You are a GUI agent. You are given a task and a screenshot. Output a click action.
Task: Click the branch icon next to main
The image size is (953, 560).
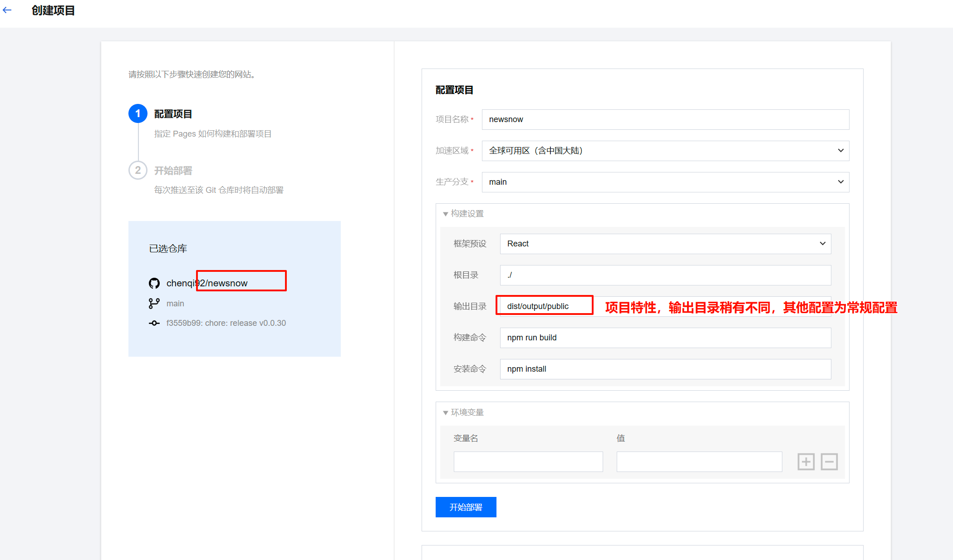point(154,304)
